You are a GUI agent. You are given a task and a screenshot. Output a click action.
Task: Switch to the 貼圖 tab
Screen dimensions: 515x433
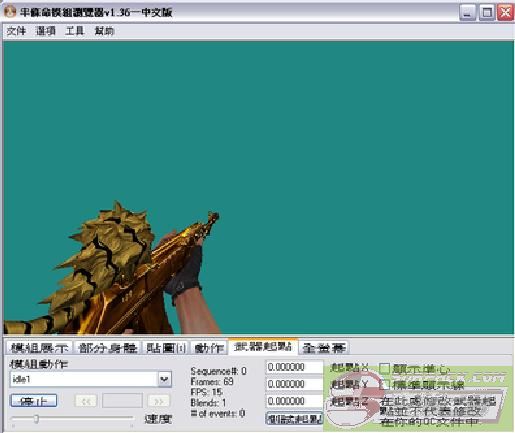pos(166,348)
